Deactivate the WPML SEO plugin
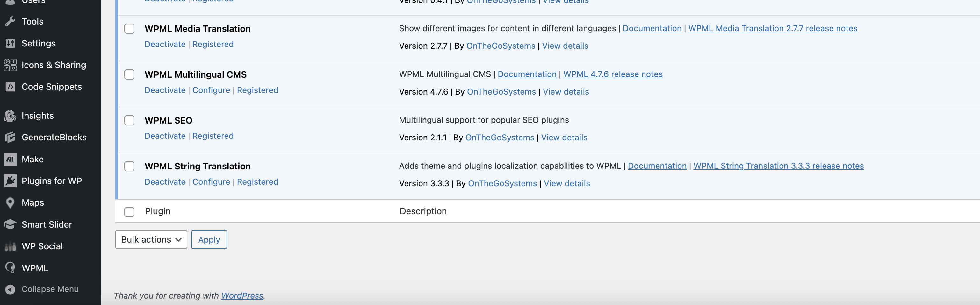The height and width of the screenshot is (305, 980). tap(165, 136)
